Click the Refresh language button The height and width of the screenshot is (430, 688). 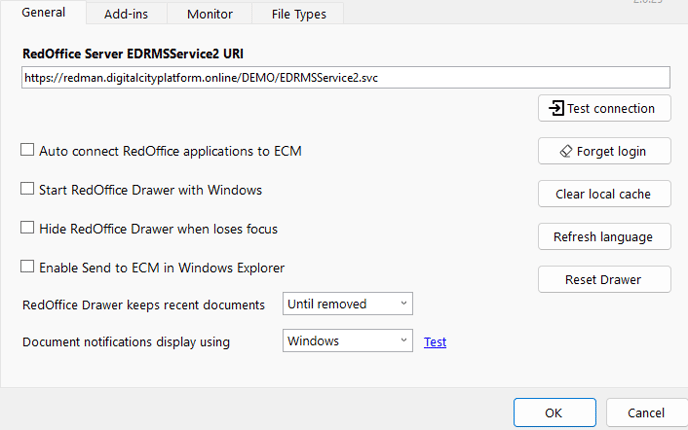[604, 236]
